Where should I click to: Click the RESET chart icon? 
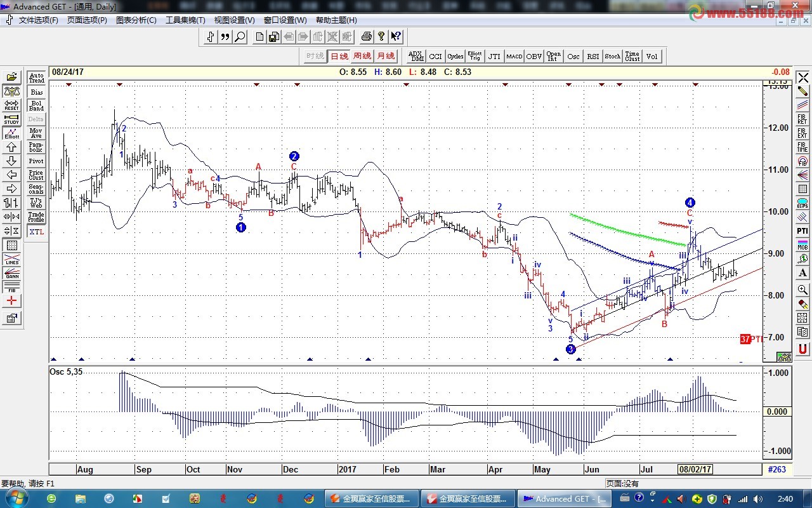pos(11,105)
